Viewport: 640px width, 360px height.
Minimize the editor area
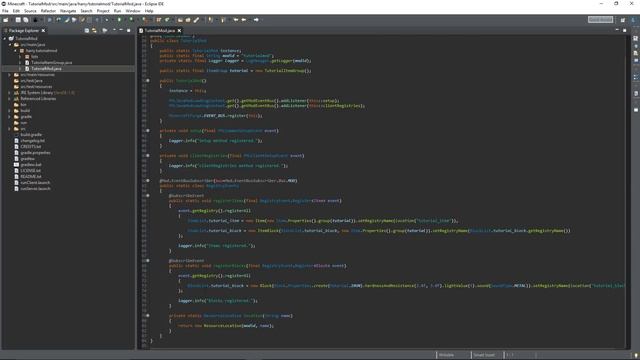[617, 30]
